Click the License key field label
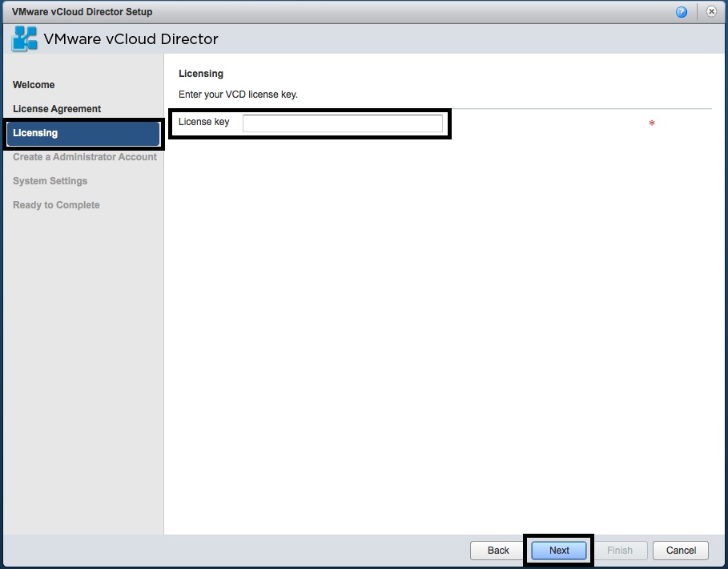This screenshot has width=728, height=569. [203, 122]
